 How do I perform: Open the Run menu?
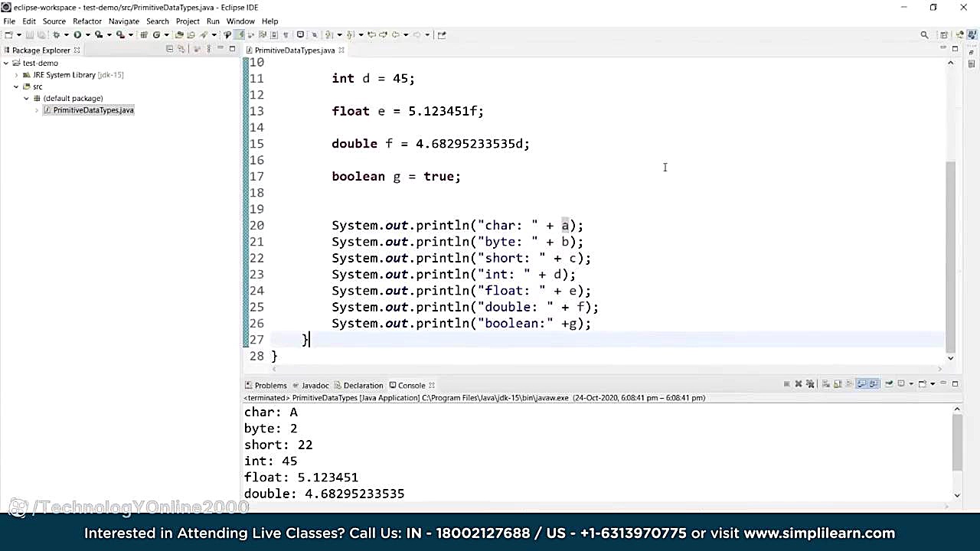click(213, 21)
